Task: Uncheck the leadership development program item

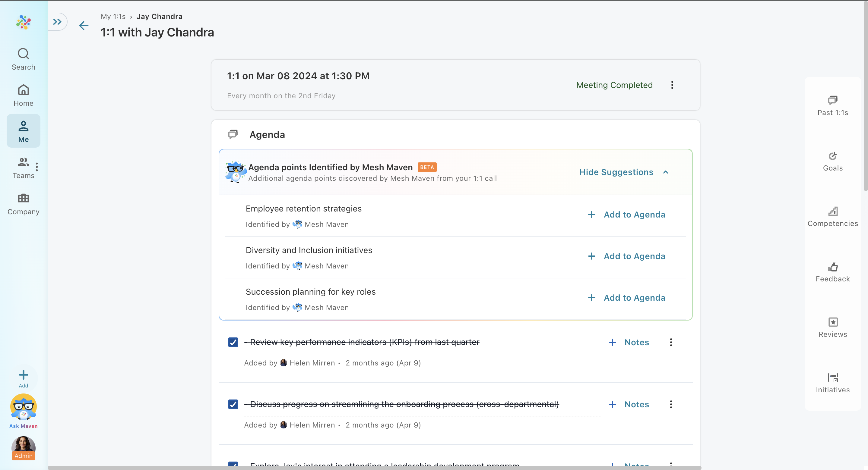Action: click(x=233, y=465)
